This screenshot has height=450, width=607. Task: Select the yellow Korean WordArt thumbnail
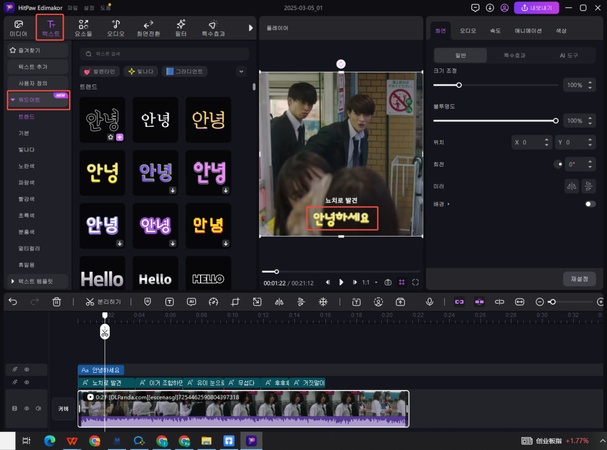pos(102,173)
